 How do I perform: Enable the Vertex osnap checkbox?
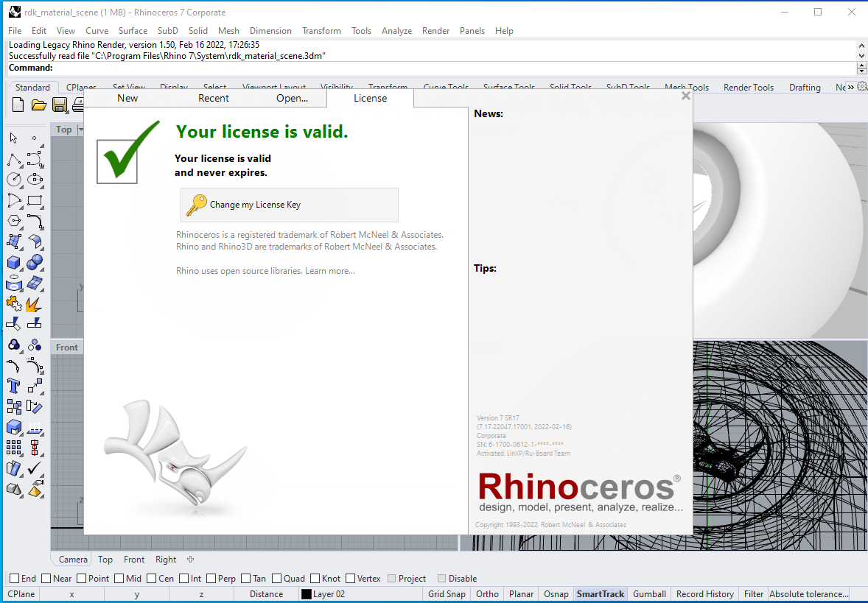click(351, 579)
